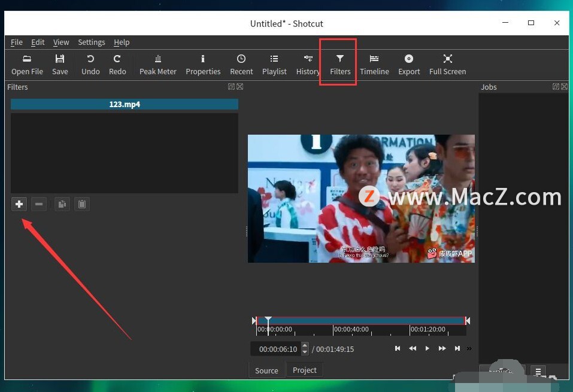The height and width of the screenshot is (392, 573).
Task: Open the Peak Meter panel
Action: tap(158, 65)
